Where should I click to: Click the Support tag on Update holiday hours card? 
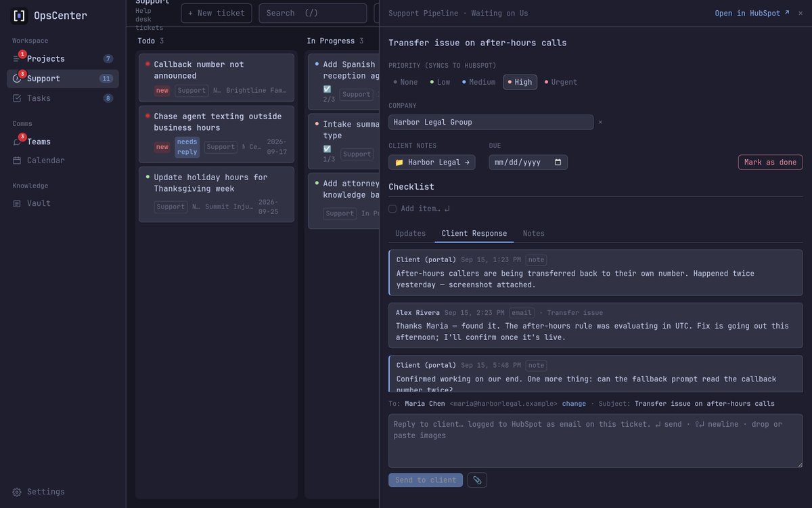(171, 207)
